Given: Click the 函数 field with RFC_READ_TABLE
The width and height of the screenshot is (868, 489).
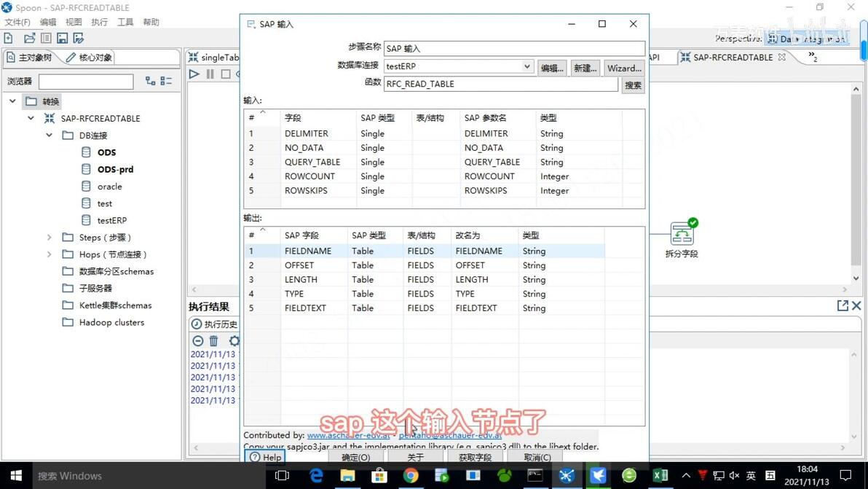Looking at the screenshot, I should 500,85.
